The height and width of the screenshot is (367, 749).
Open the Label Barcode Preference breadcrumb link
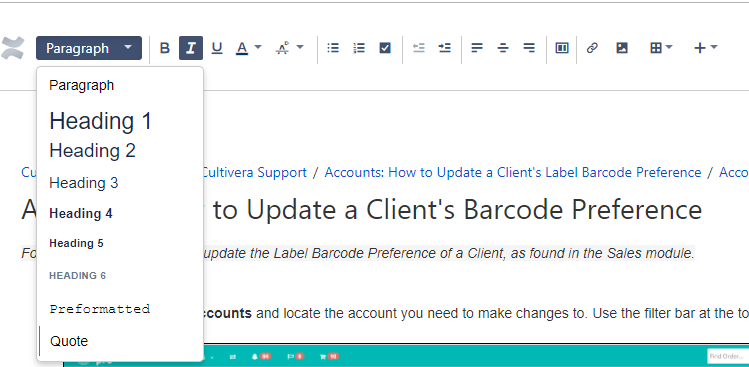513,173
